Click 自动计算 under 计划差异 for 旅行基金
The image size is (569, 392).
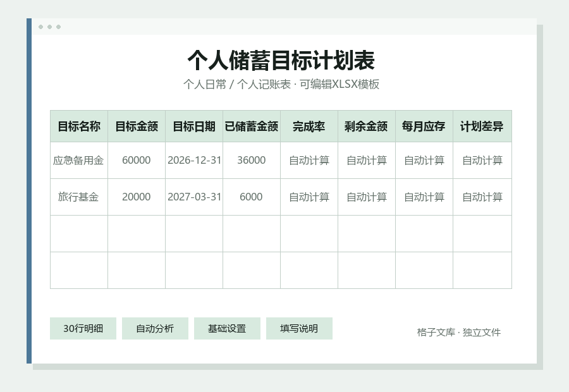pyautogui.click(x=482, y=197)
